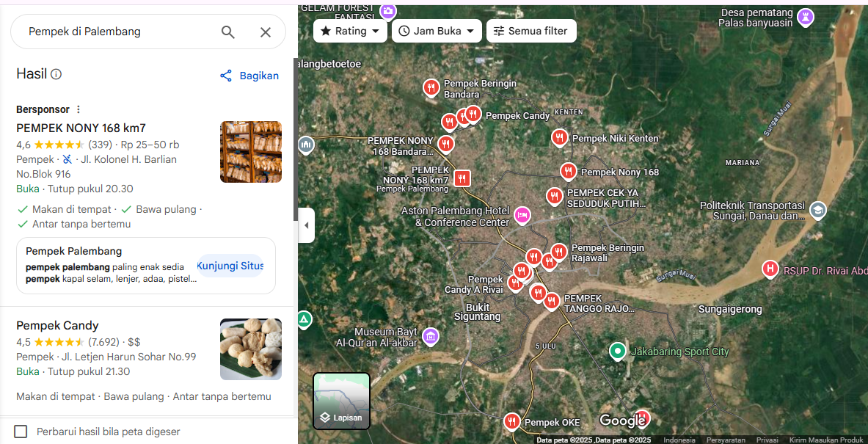
Task: Open the Jam Buka filter dropdown
Action: (x=437, y=31)
